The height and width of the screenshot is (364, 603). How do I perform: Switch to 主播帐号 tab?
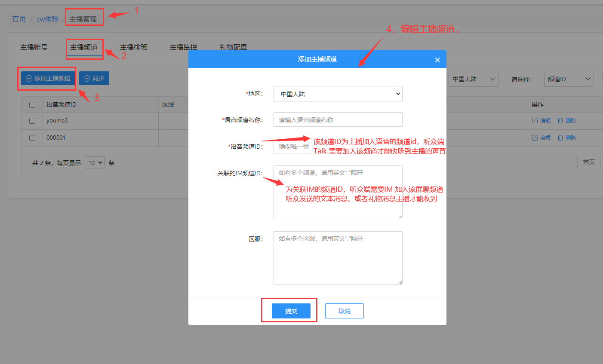tap(34, 47)
